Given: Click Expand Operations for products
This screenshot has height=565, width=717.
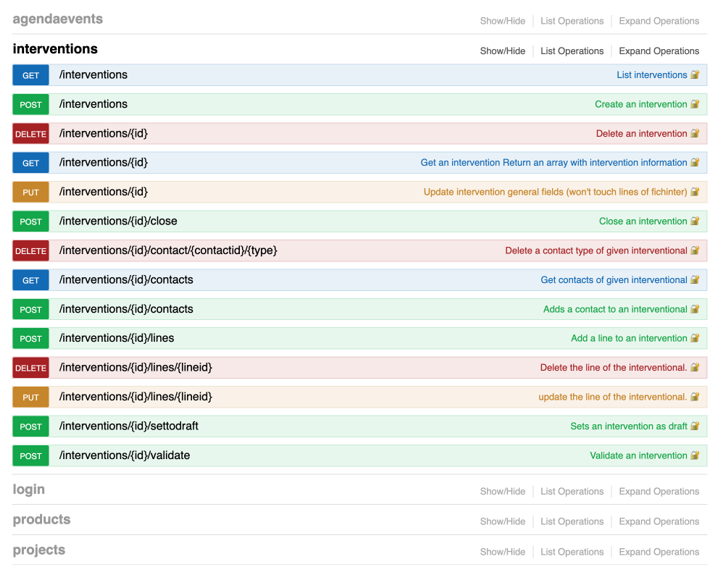Looking at the screenshot, I should (659, 522).
